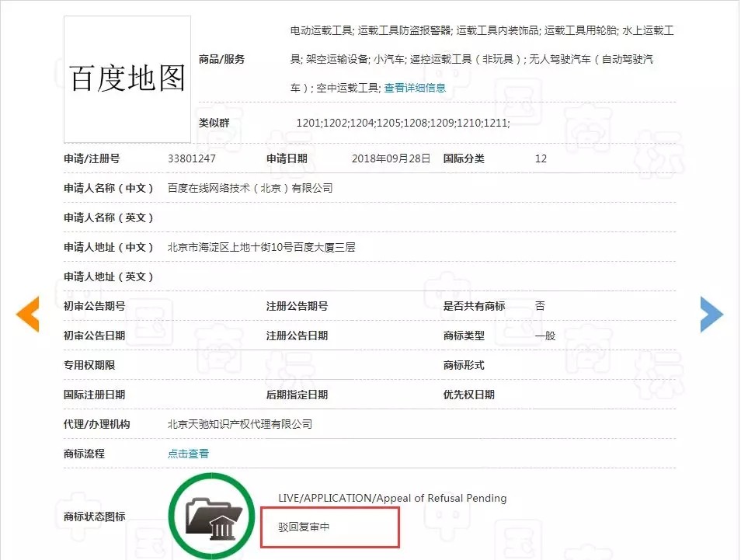Image resolution: width=741 pixels, height=560 pixels.
Task: Select the application date 2018年09月28日
Action: (x=391, y=158)
